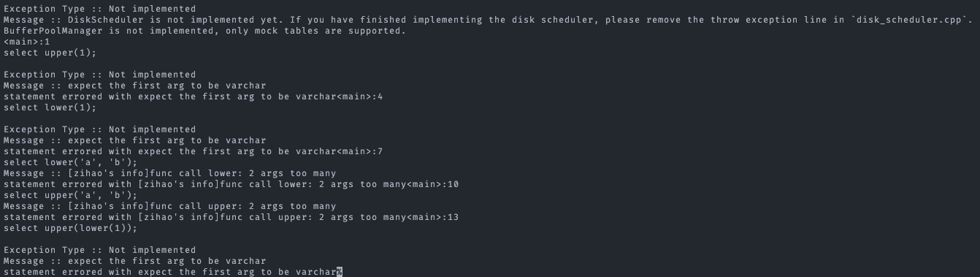The image size is (980, 277).
Task: Click the last 'Exception Type :: Not implemented' line
Action: click(x=99, y=250)
